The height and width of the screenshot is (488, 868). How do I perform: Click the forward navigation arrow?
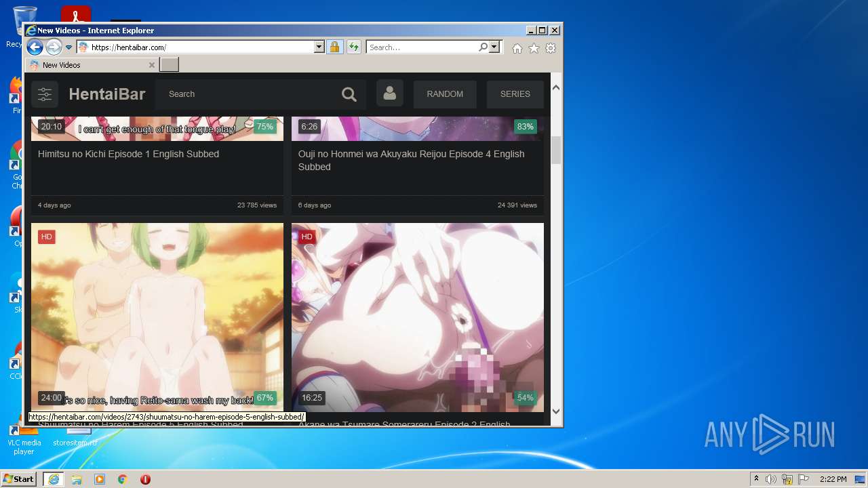[x=54, y=47]
